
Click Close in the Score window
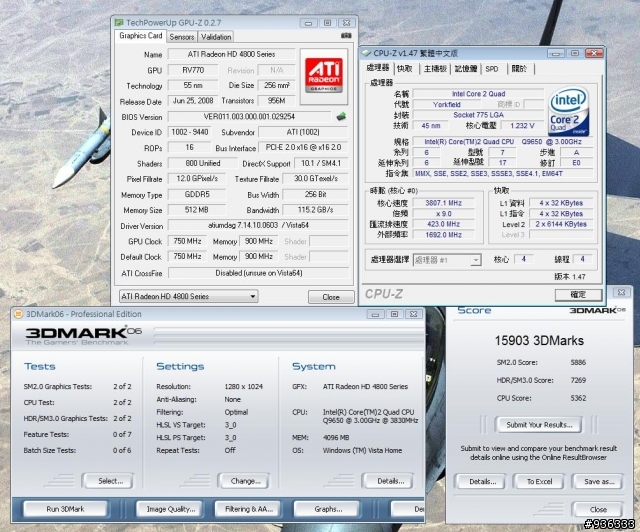tap(598, 510)
